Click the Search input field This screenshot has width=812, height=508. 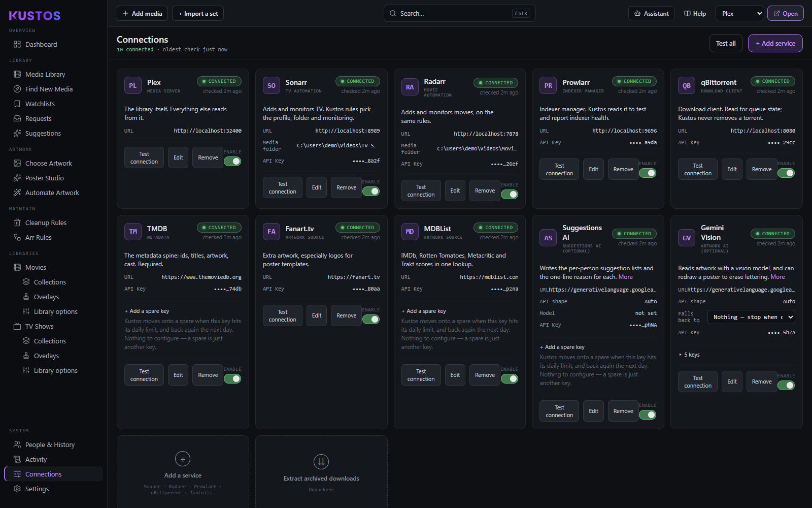(460, 14)
